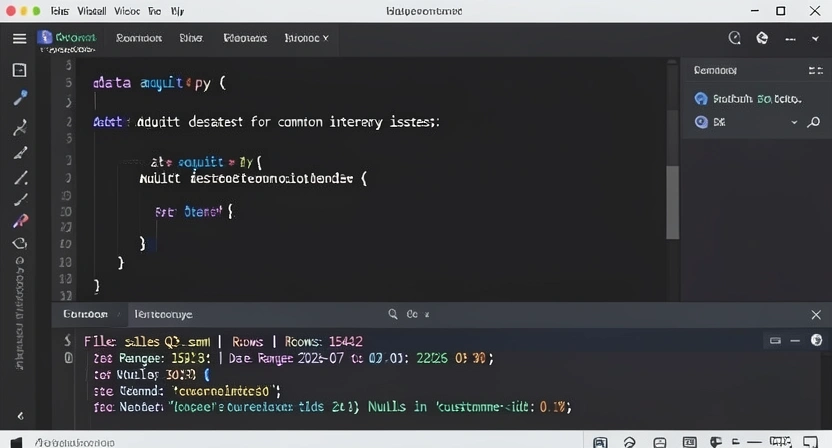The height and width of the screenshot is (448, 832).
Task: Select the curved-line tool in left sidebar
Action: pos(20,127)
